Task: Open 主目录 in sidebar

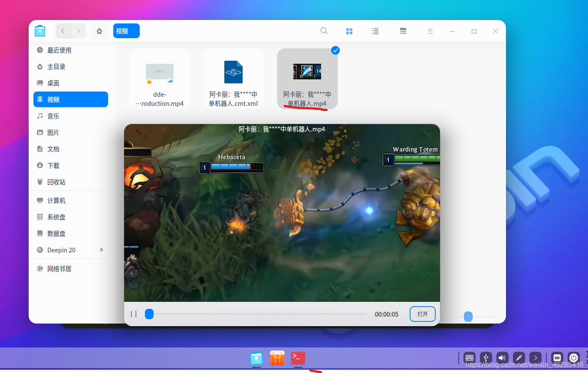Action: (x=71, y=67)
